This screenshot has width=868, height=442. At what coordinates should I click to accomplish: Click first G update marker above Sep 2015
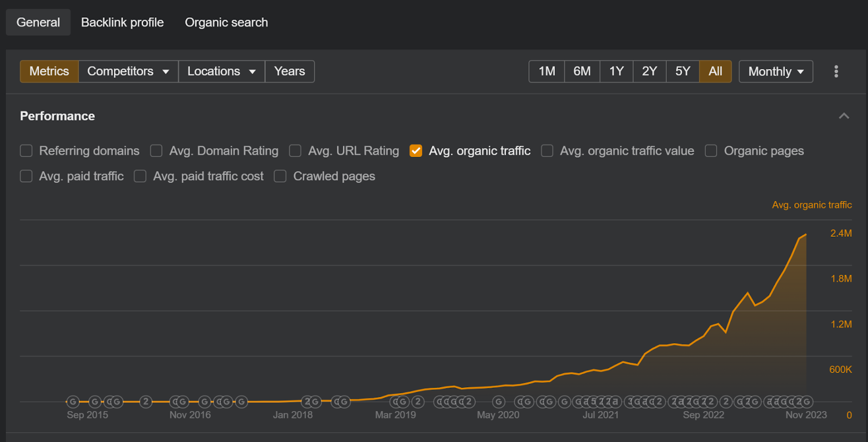tap(73, 402)
